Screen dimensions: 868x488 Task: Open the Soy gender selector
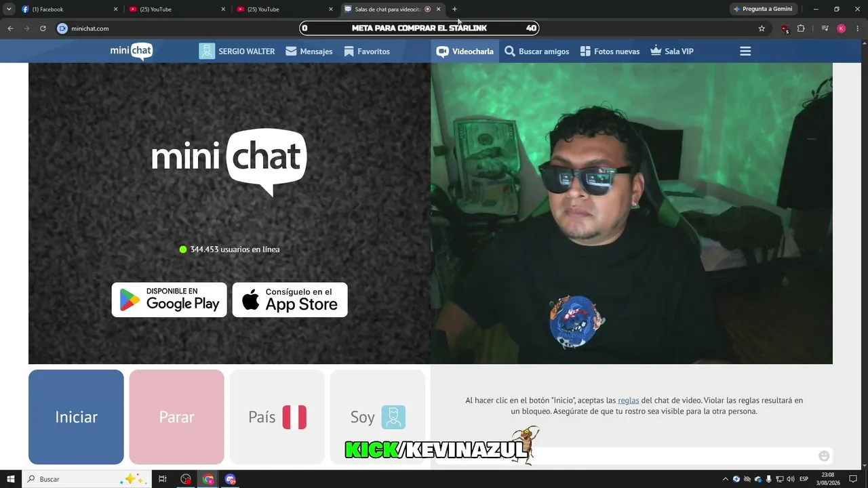coord(378,417)
